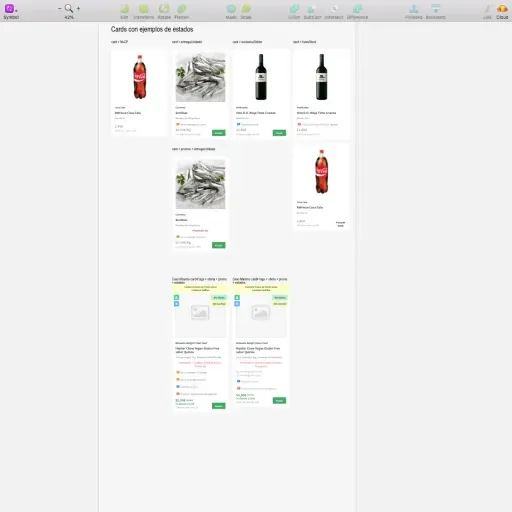Click wine bottle image in the top-right card
512x512 pixels.
coord(322,77)
